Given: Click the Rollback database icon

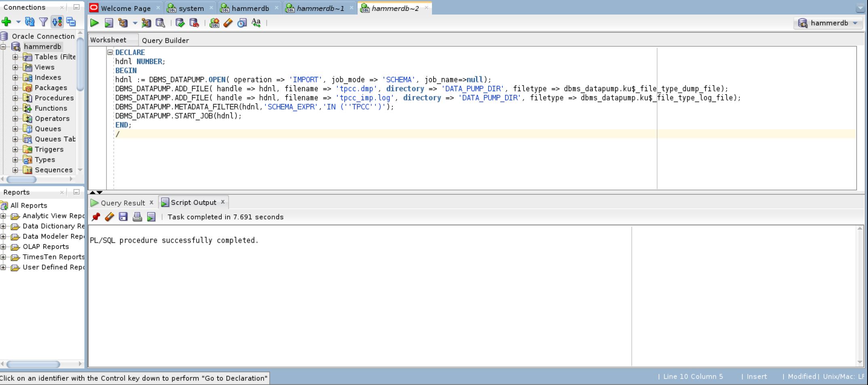Looking at the screenshot, I should coord(194,23).
